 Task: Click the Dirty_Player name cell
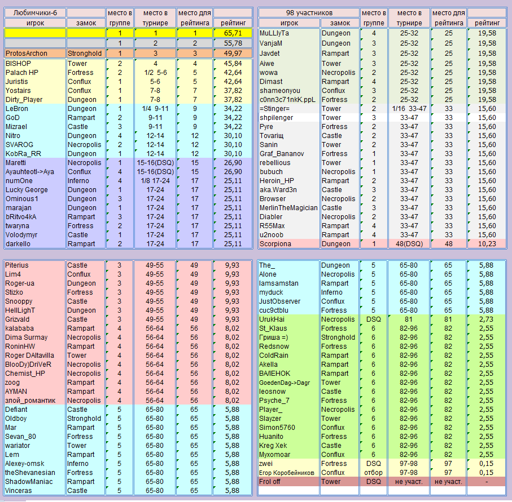(x=35, y=99)
